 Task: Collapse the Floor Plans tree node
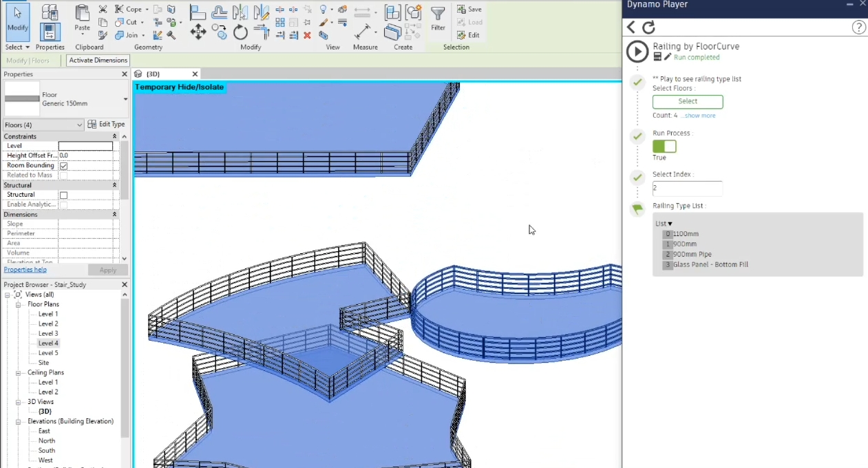pos(19,304)
